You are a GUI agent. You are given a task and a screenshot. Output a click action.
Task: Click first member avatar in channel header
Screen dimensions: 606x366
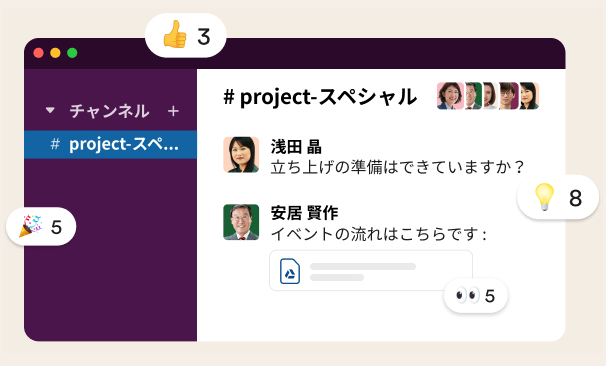coord(450,96)
